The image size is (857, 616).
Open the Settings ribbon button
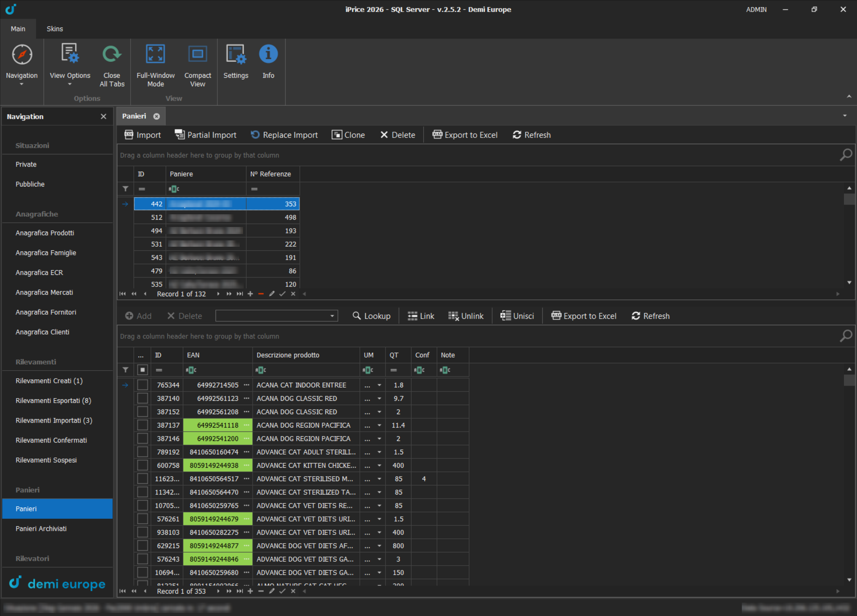[x=235, y=61]
